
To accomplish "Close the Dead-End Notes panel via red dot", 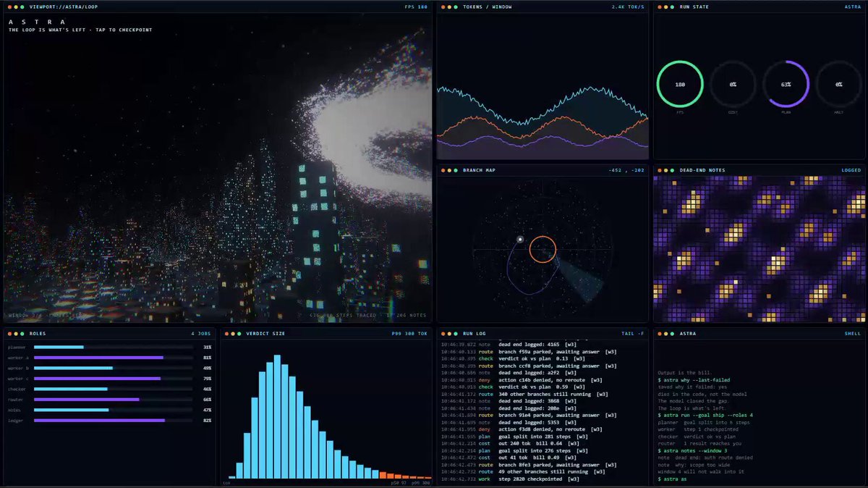I will [661, 170].
